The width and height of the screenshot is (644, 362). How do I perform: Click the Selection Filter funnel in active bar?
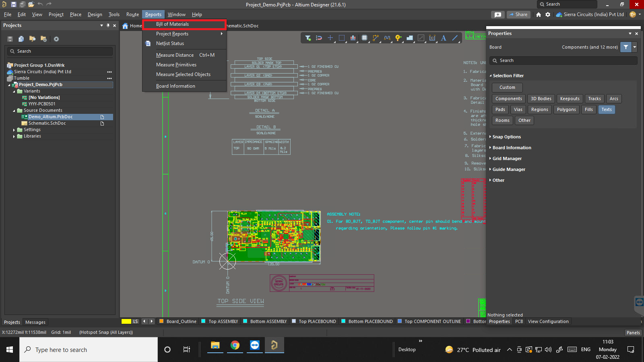[x=308, y=38]
